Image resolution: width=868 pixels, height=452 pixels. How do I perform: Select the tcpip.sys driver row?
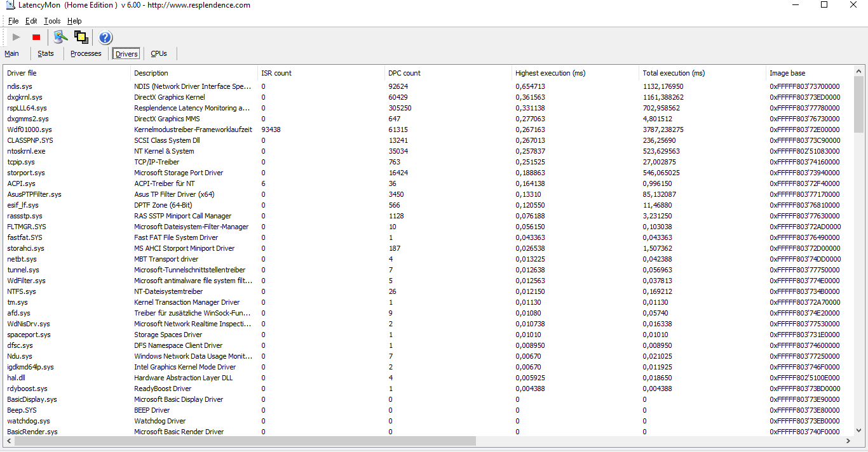[x=428, y=162]
